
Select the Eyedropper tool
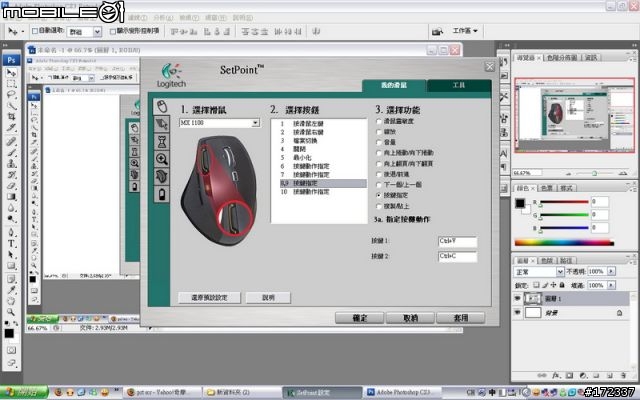(x=11, y=290)
